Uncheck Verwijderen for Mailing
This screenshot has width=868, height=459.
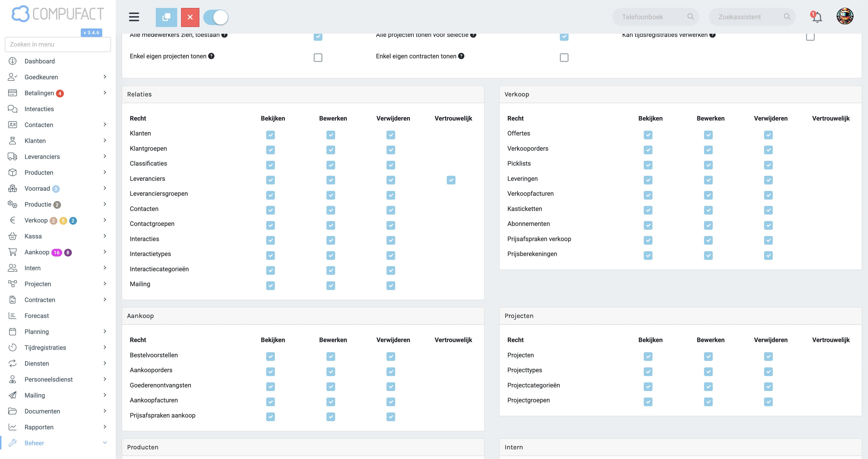point(391,285)
